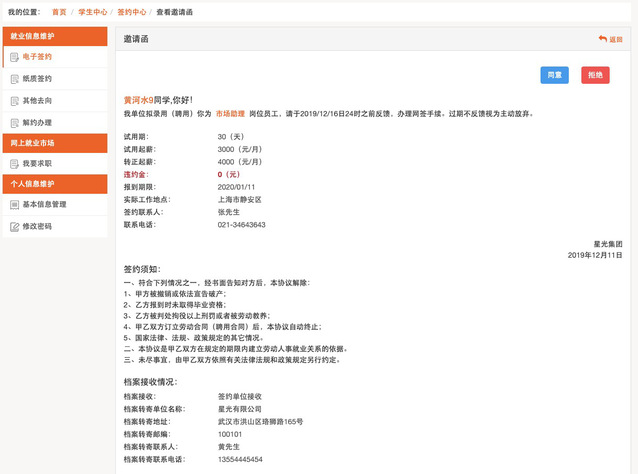Click the 解约办理 sidebar icon
The width and height of the screenshot is (638, 474).
pyautogui.click(x=14, y=121)
